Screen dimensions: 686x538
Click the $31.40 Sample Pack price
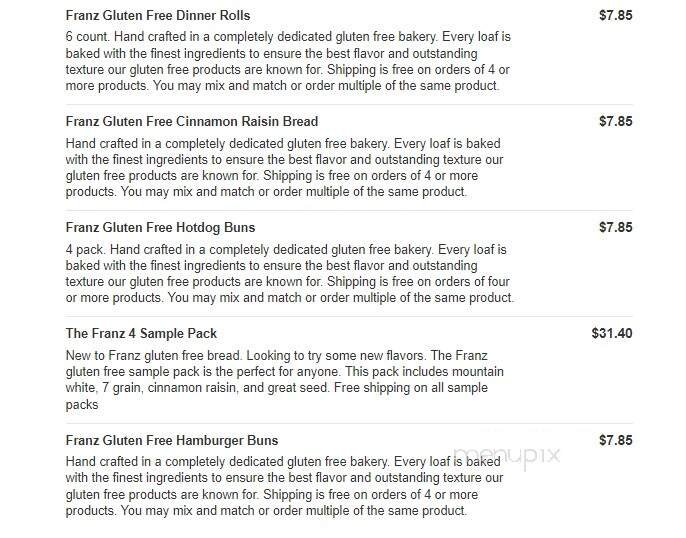pyautogui.click(x=612, y=334)
